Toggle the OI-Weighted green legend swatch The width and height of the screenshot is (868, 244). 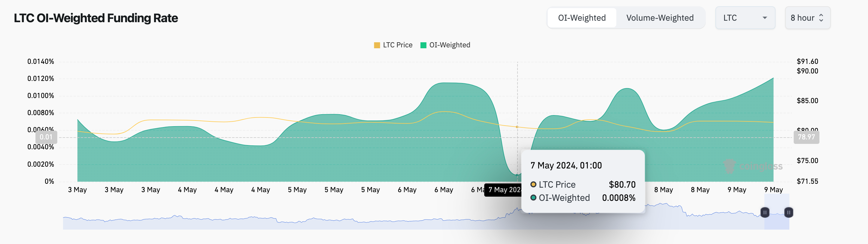(423, 45)
